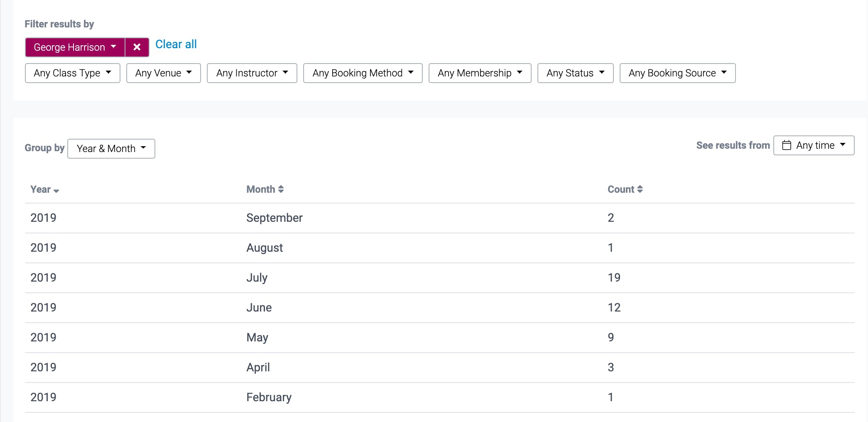Image resolution: width=868 pixels, height=422 pixels.
Task: Expand the Any Venue filter
Action: click(x=163, y=73)
